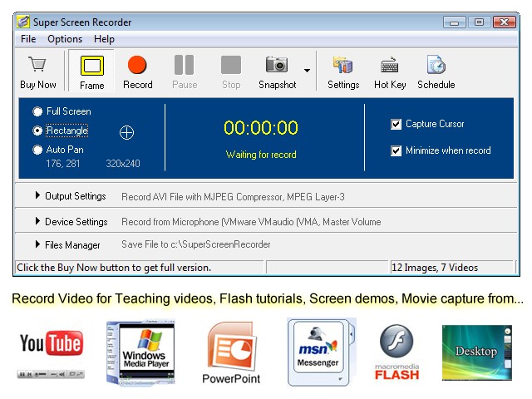The height and width of the screenshot is (399, 532).
Task: Toggle the Capture Cursor checkbox
Action: coord(396,124)
